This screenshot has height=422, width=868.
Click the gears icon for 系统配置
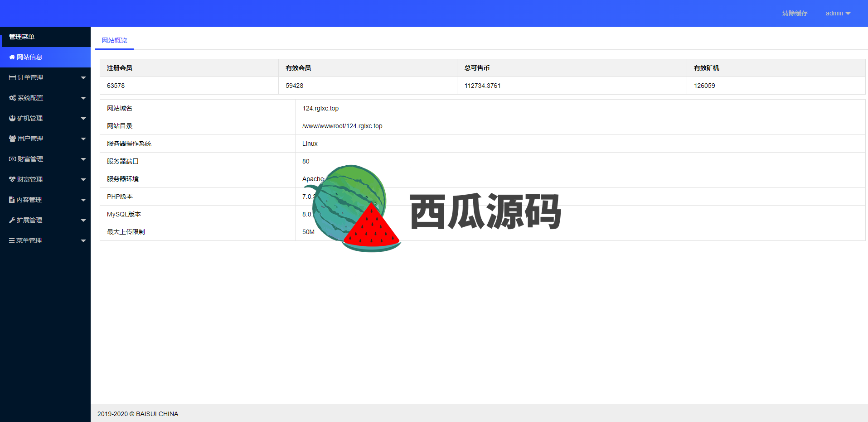tap(13, 98)
